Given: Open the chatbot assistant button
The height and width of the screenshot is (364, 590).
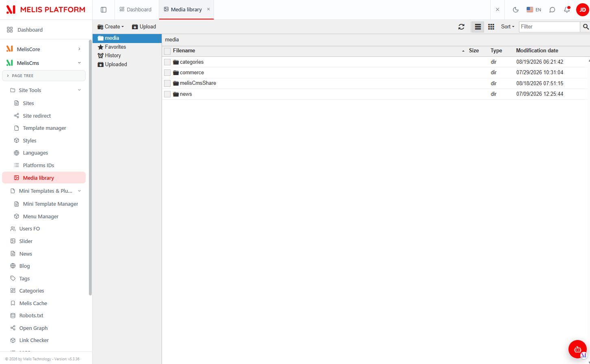Looking at the screenshot, I should pyautogui.click(x=577, y=349).
